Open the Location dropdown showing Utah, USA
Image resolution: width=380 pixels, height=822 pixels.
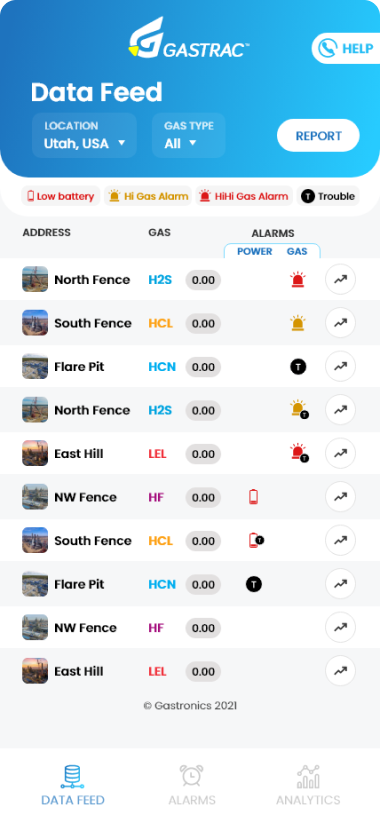[x=84, y=135]
